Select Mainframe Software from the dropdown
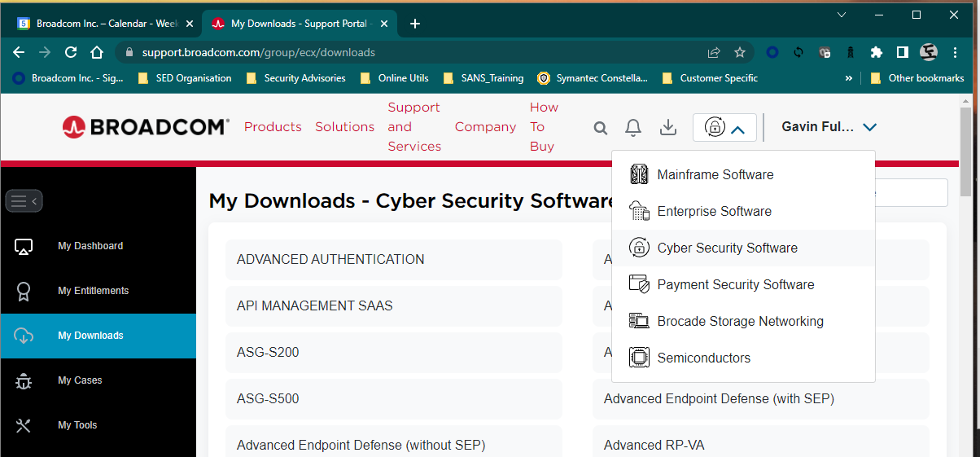The height and width of the screenshot is (457, 980). (743, 174)
